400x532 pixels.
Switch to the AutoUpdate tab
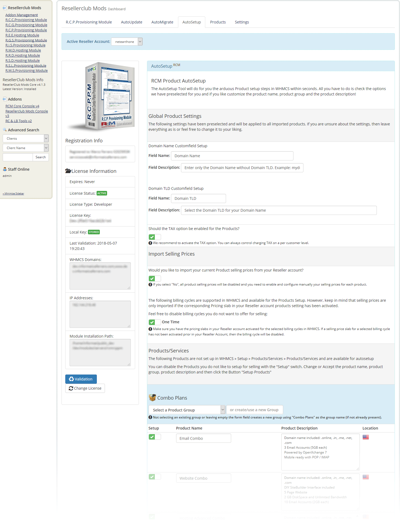132,22
